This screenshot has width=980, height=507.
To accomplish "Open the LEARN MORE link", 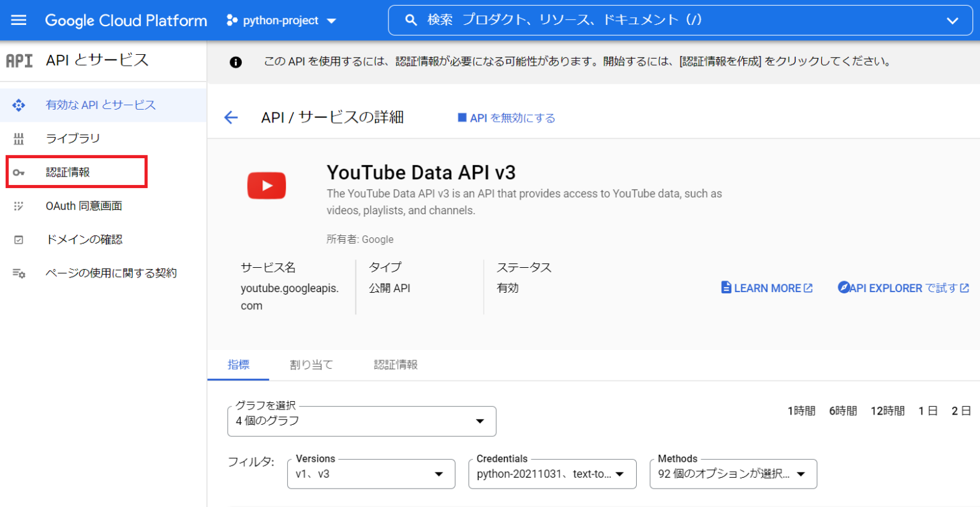I will [x=766, y=288].
